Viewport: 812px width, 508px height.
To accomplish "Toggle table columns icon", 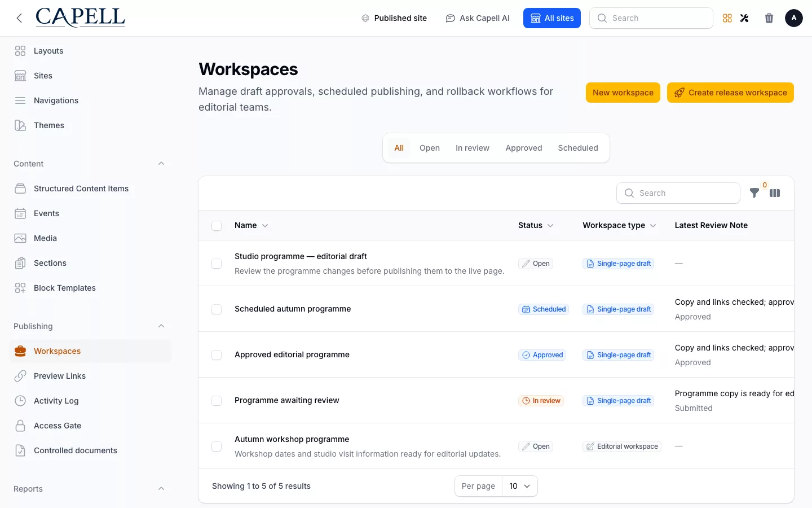I will (775, 193).
